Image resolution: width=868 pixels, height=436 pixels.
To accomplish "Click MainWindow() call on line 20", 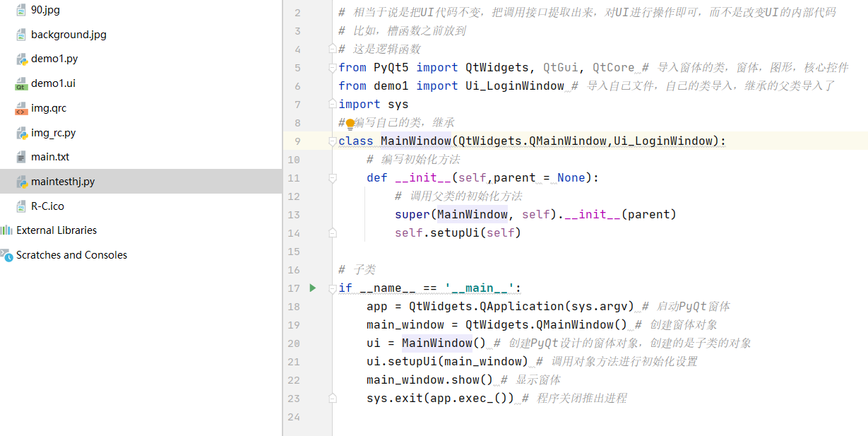I will (444, 343).
